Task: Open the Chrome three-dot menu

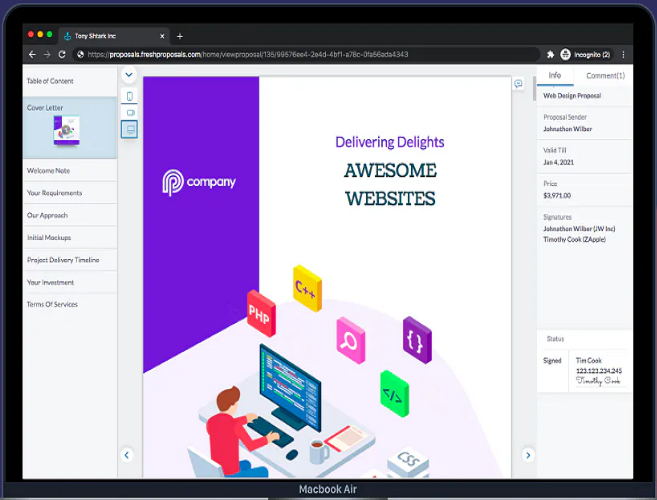Action: click(x=624, y=54)
